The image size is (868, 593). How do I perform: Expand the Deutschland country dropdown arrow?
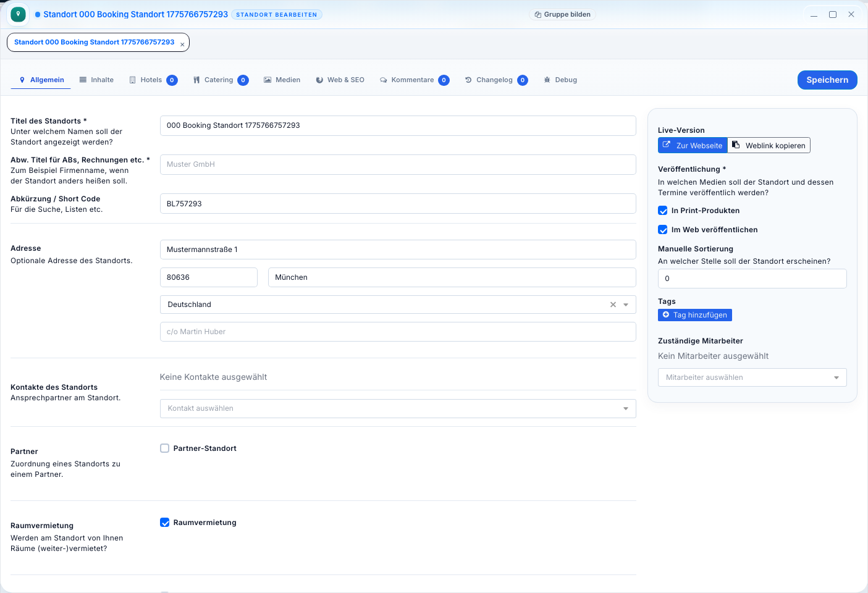pyautogui.click(x=626, y=305)
